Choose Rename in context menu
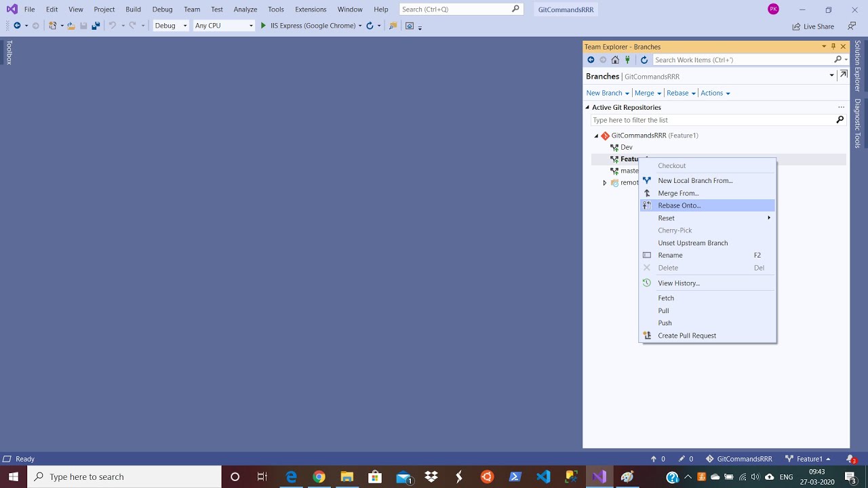868x488 pixels. coord(707,256)
